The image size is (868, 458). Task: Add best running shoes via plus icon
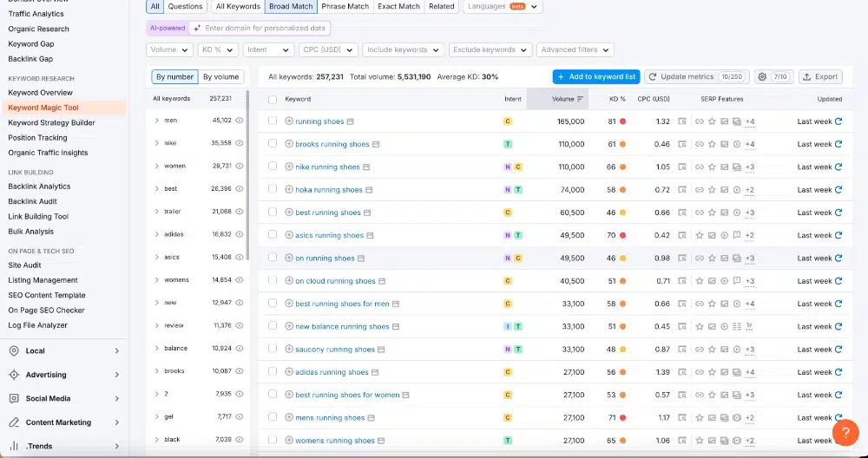(x=289, y=213)
